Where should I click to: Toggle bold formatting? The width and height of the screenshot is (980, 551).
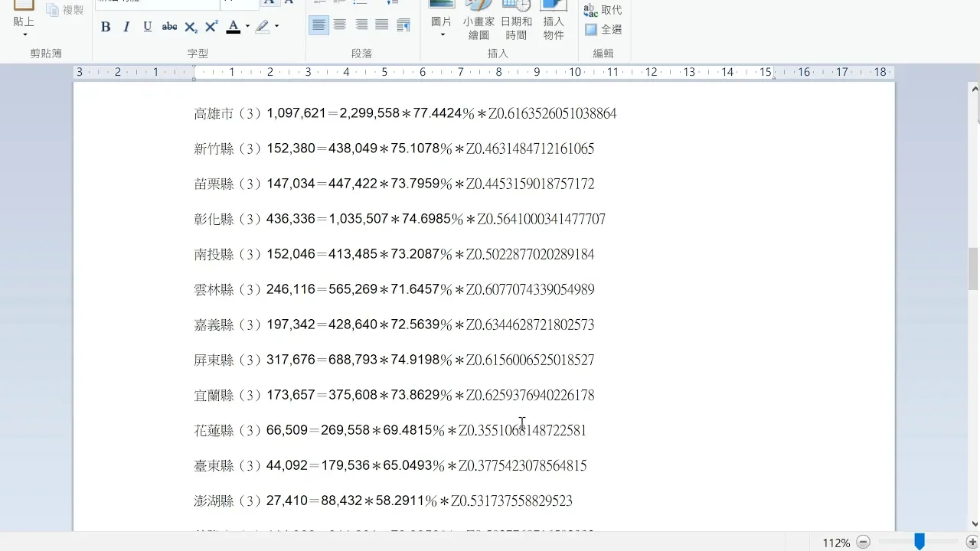(x=106, y=27)
